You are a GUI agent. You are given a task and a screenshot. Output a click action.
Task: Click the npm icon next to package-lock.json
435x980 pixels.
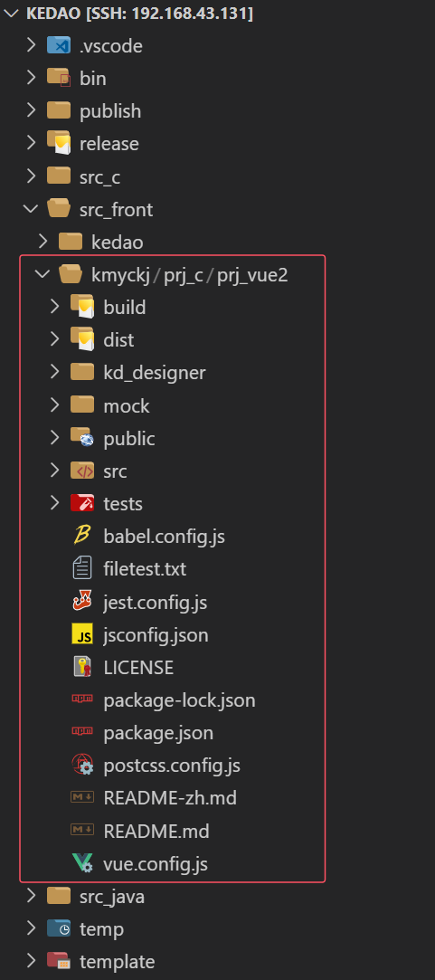82,700
